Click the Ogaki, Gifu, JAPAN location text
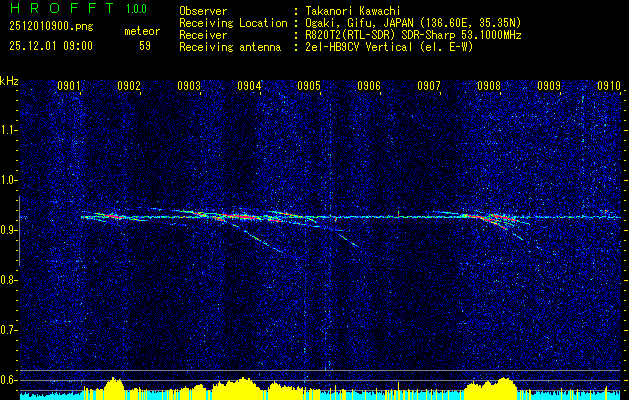 413,23
